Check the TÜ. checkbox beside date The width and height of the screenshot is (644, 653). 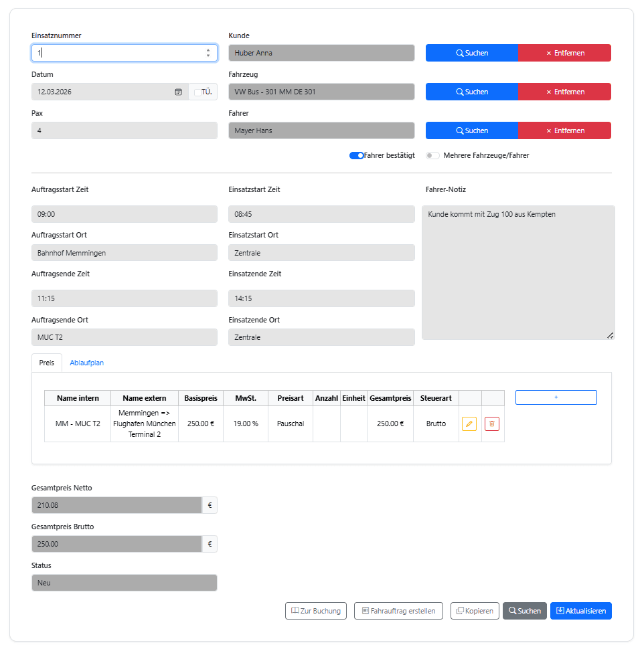click(198, 92)
